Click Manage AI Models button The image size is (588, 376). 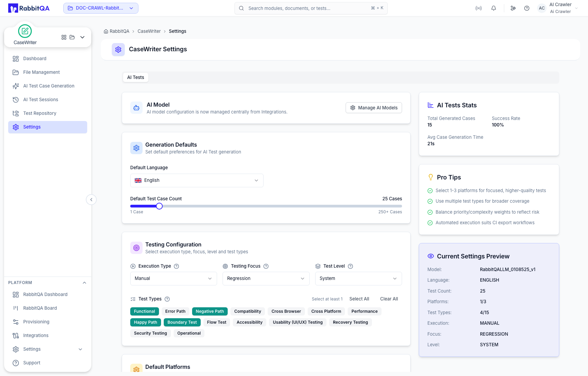tap(374, 108)
